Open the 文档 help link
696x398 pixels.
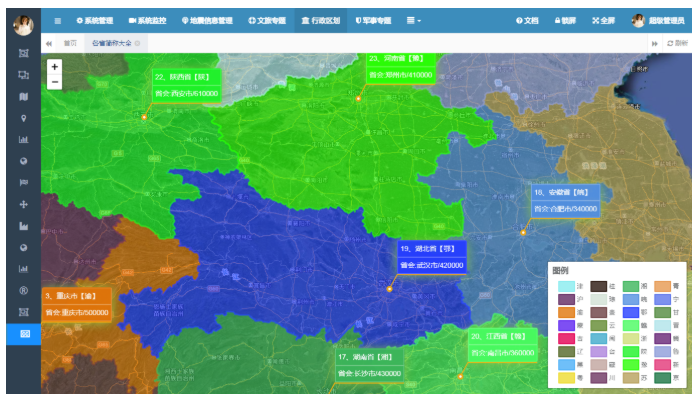point(527,21)
